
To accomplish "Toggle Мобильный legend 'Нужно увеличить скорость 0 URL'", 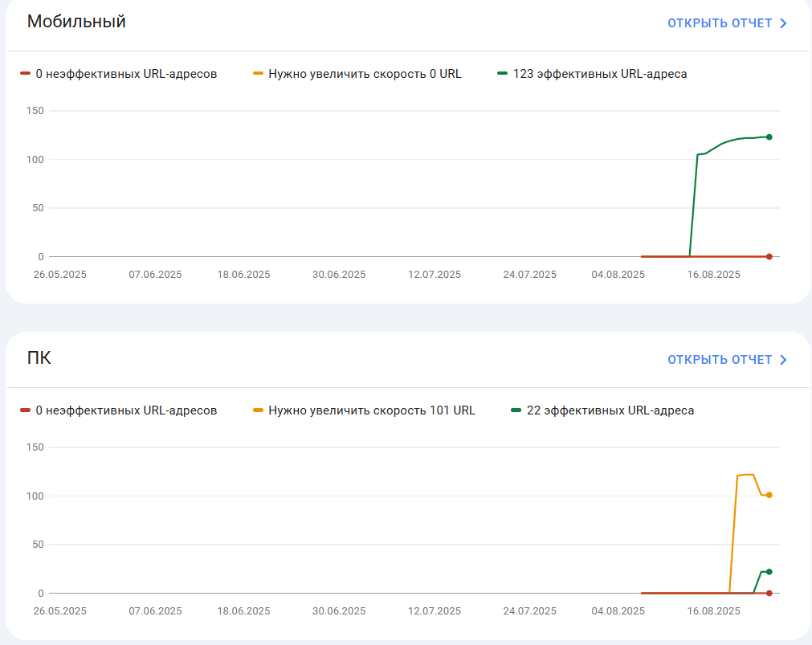I will coord(357,74).
